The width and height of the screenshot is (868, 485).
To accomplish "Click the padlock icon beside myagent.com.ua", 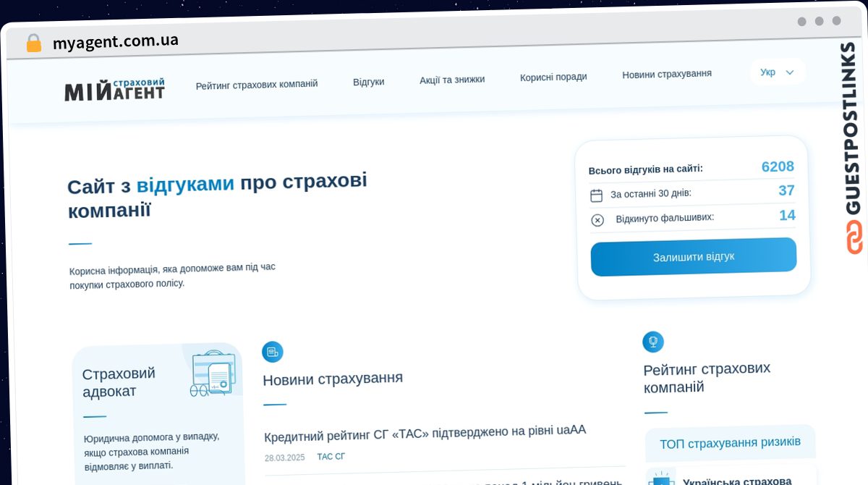I will 33,43.
